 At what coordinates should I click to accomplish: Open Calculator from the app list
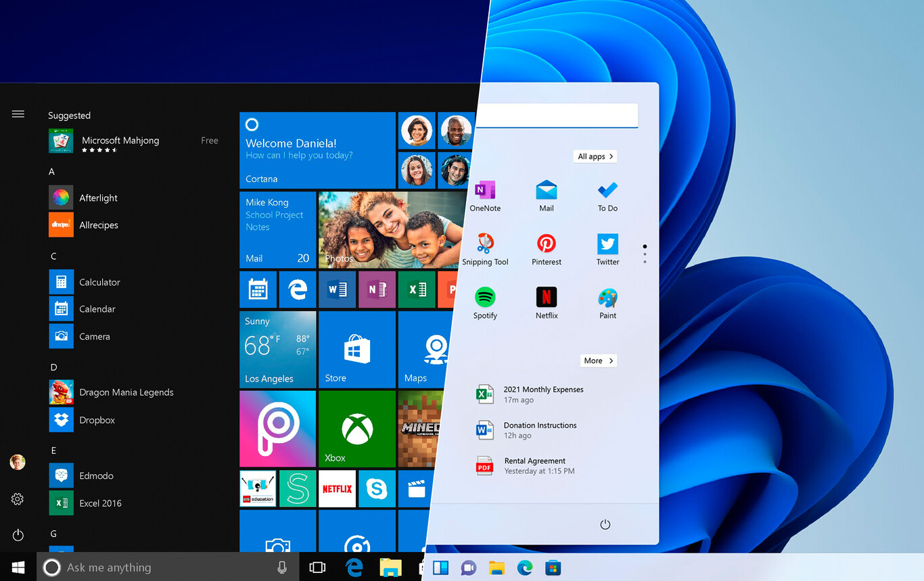(85, 282)
